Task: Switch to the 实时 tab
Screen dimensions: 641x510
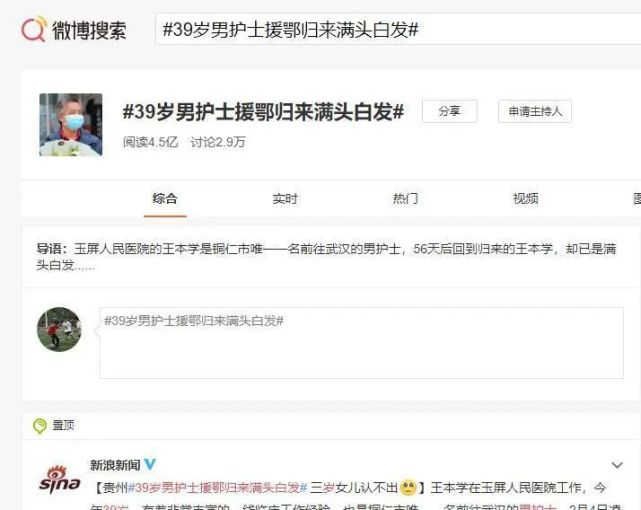Action: coord(285,199)
